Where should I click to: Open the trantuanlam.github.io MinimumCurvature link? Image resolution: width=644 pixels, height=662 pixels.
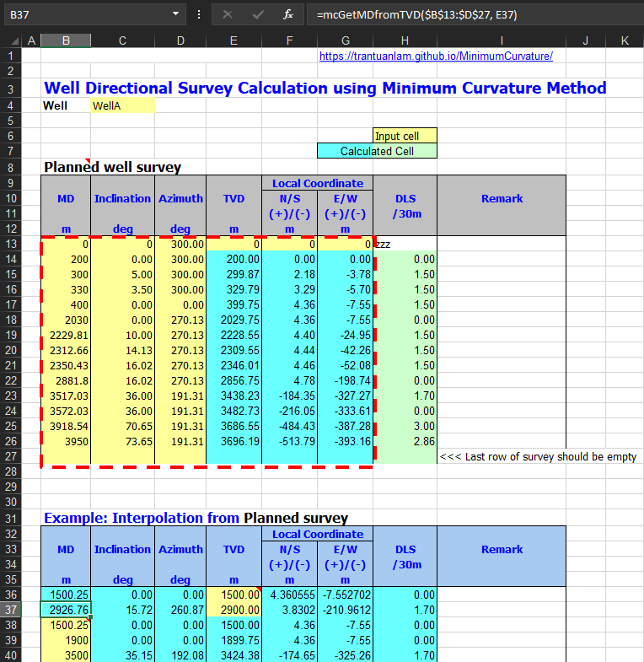[435, 57]
